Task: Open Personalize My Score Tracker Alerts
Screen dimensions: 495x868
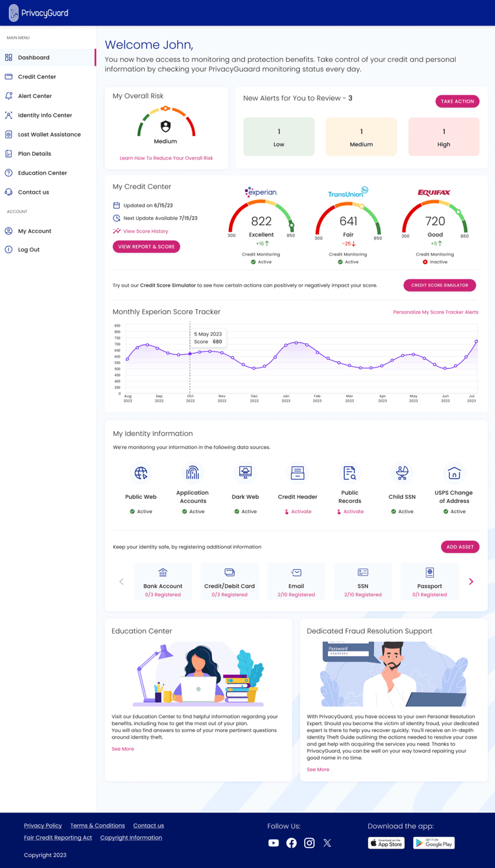Action: (436, 312)
